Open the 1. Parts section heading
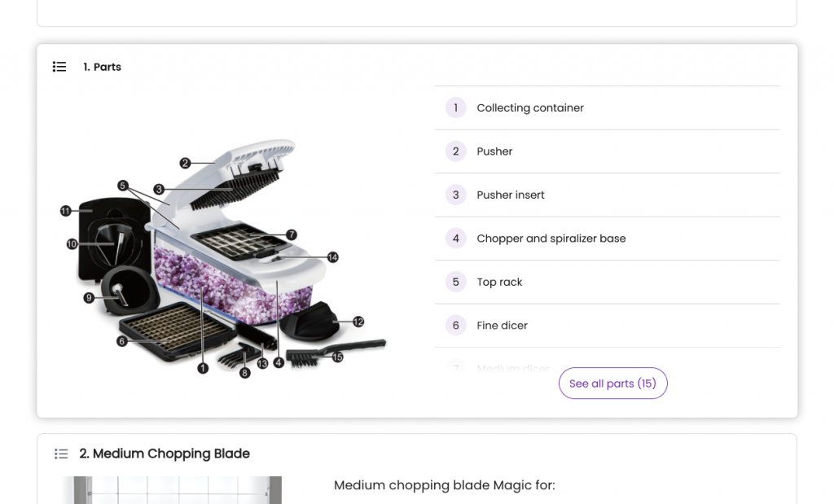 pos(102,67)
